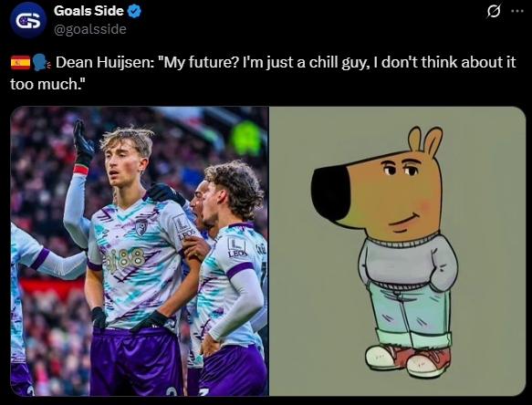Open the left footballers photo
The width and height of the screenshot is (532, 405).
(140, 251)
